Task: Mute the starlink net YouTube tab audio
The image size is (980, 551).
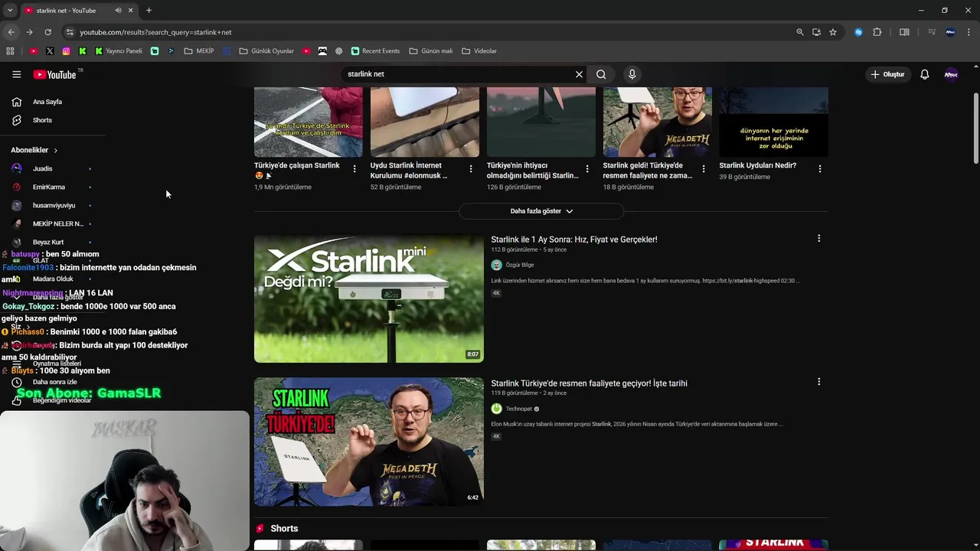Action: [x=118, y=11]
